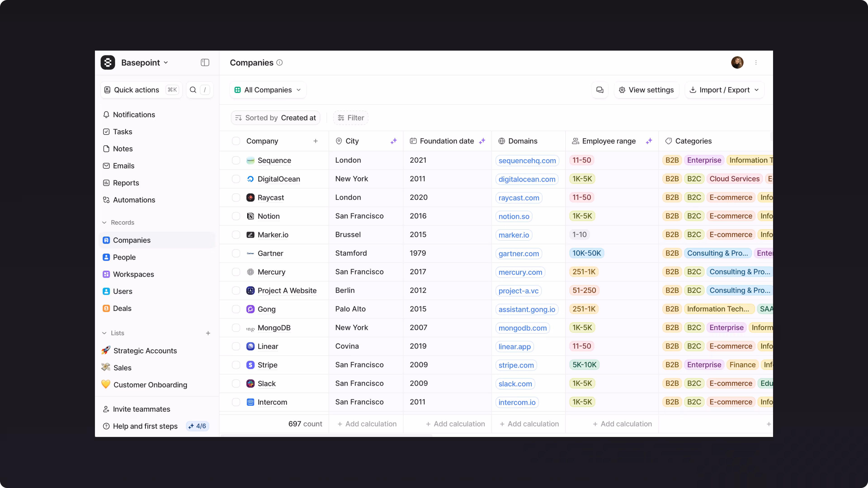
Task: Open View settings
Action: click(x=647, y=90)
